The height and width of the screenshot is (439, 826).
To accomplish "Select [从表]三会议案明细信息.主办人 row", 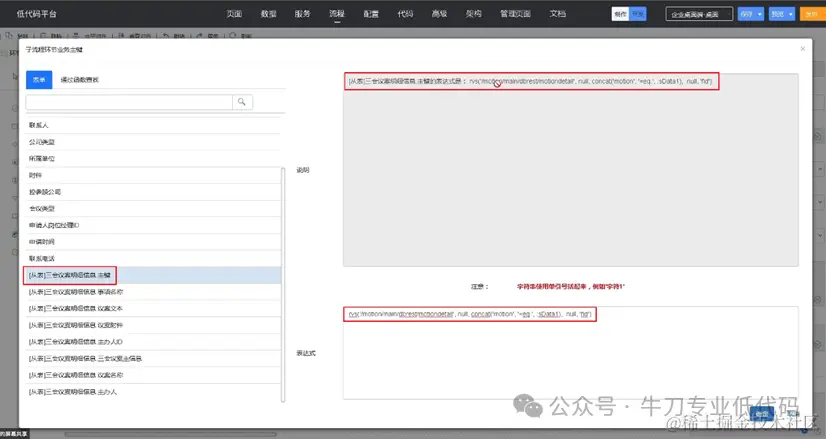I will (x=153, y=392).
